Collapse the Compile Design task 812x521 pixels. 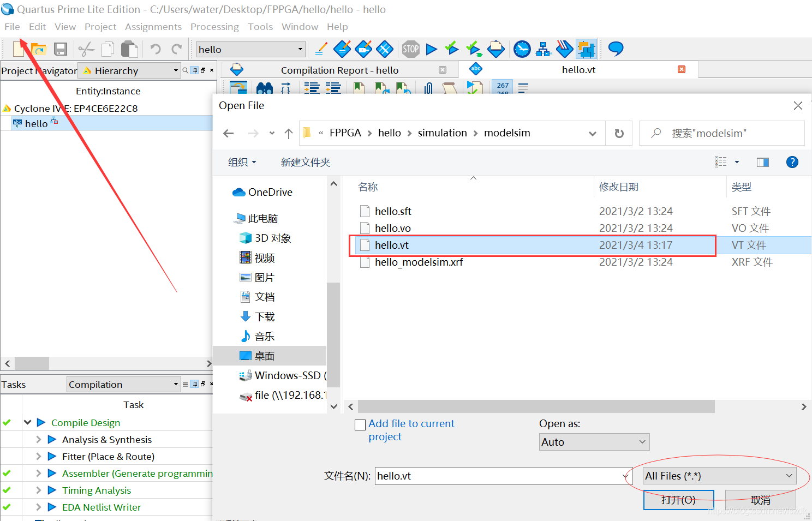[27, 422]
